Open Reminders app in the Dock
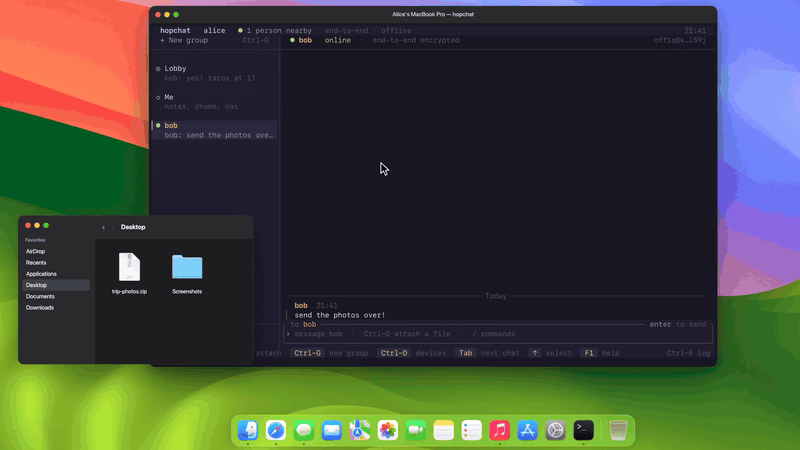The width and height of the screenshot is (800, 450). pyautogui.click(x=471, y=430)
